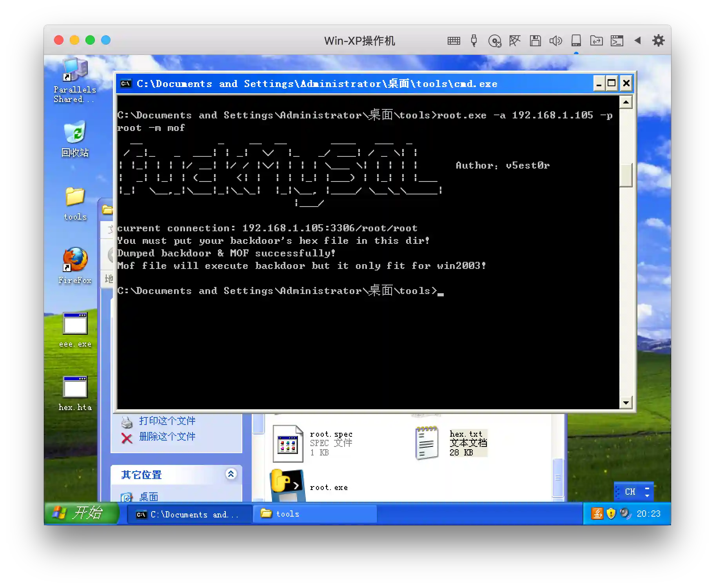Switch to cmd window taskbar button
Viewport: 715px width, 588px height.
[190, 514]
